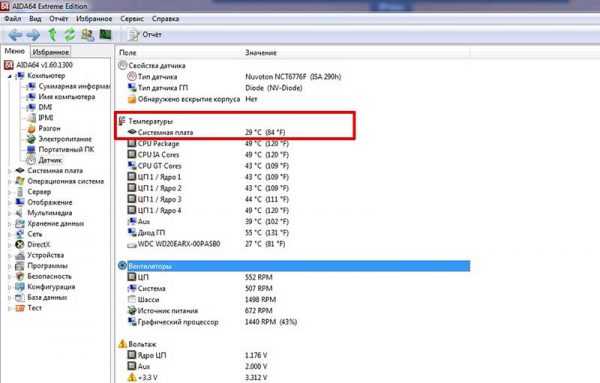
Task: Select the CPU Package temperature row
Action: point(209,144)
